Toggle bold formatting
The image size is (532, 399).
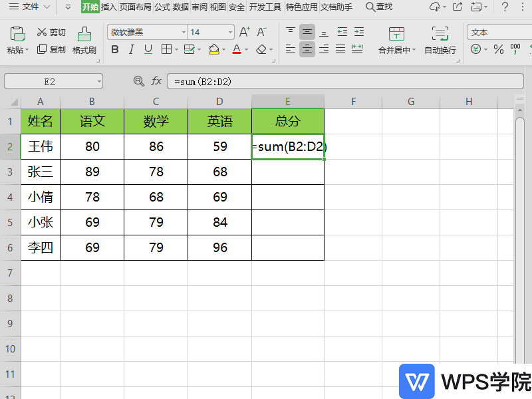coord(115,49)
